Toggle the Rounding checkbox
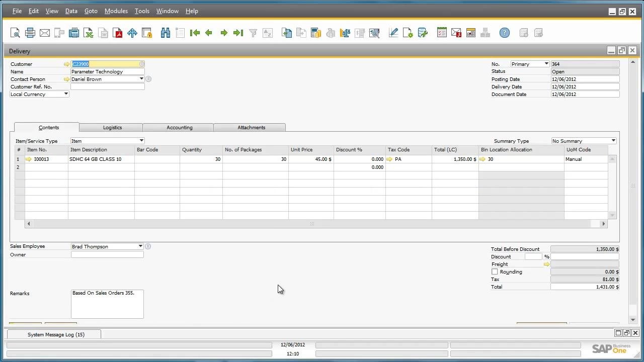644x362 pixels. pyautogui.click(x=495, y=272)
